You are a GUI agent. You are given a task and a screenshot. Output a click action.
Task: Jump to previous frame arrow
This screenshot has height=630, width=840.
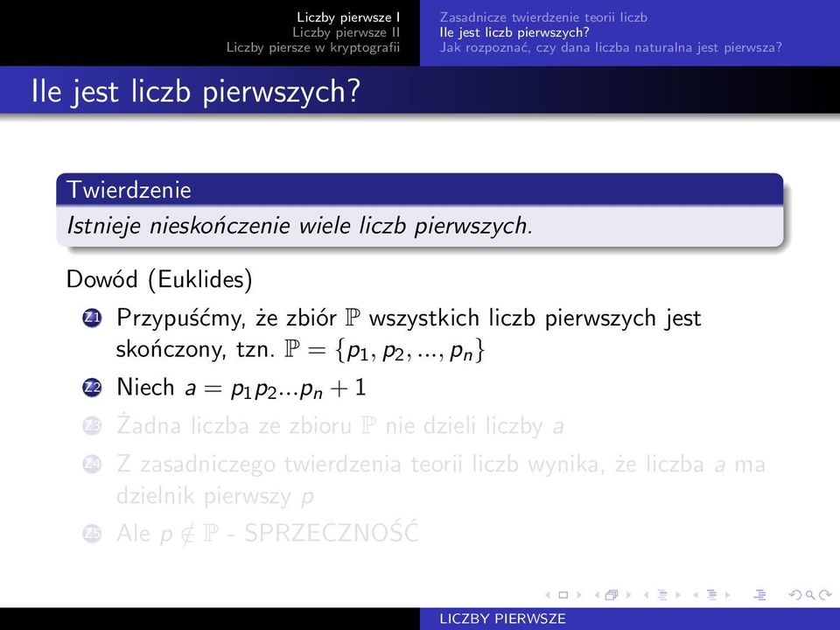pos(597,595)
